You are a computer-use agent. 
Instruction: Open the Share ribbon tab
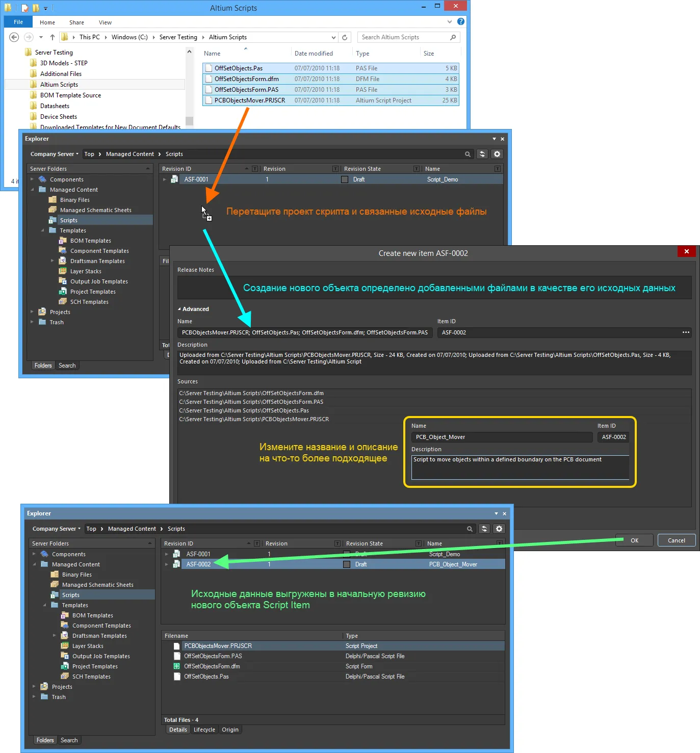click(77, 22)
